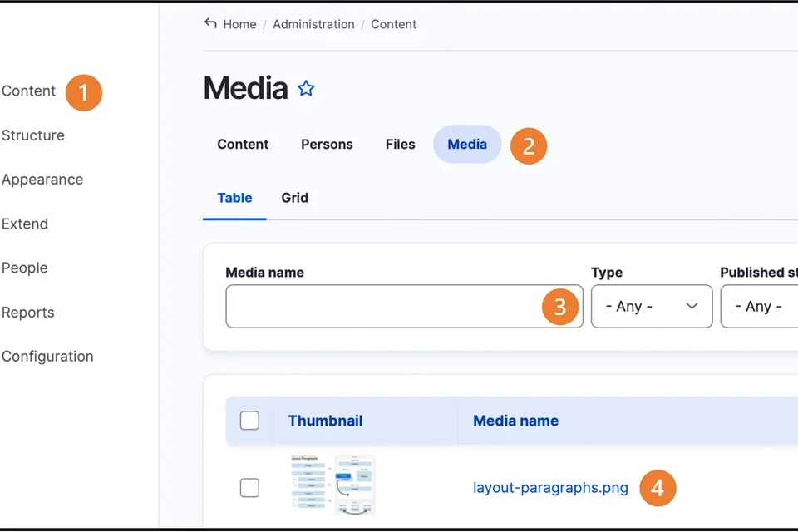The image size is (798, 532).
Task: Select the Media tab
Action: pos(466,144)
